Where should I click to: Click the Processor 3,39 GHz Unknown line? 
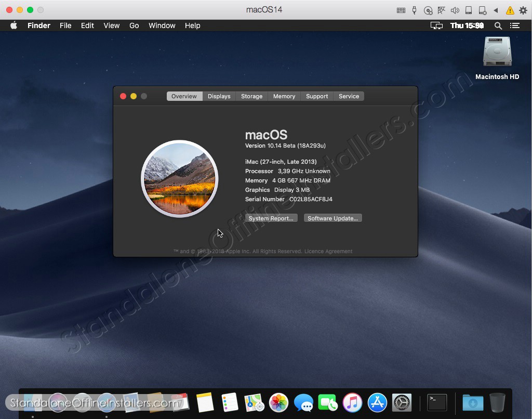(288, 171)
